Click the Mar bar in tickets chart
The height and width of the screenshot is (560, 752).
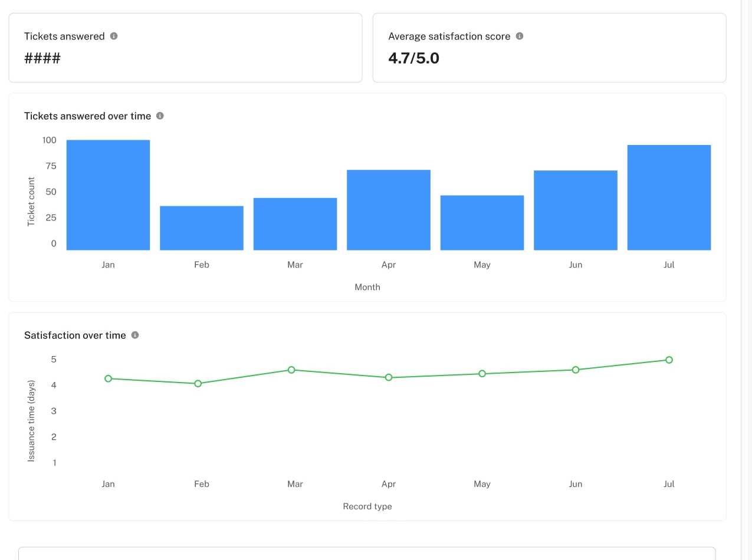click(295, 224)
